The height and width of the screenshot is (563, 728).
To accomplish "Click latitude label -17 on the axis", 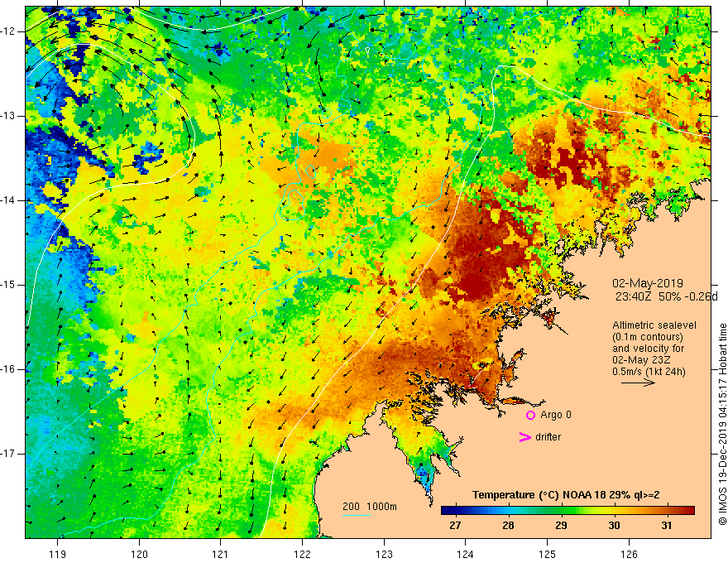I will pos(8,454).
